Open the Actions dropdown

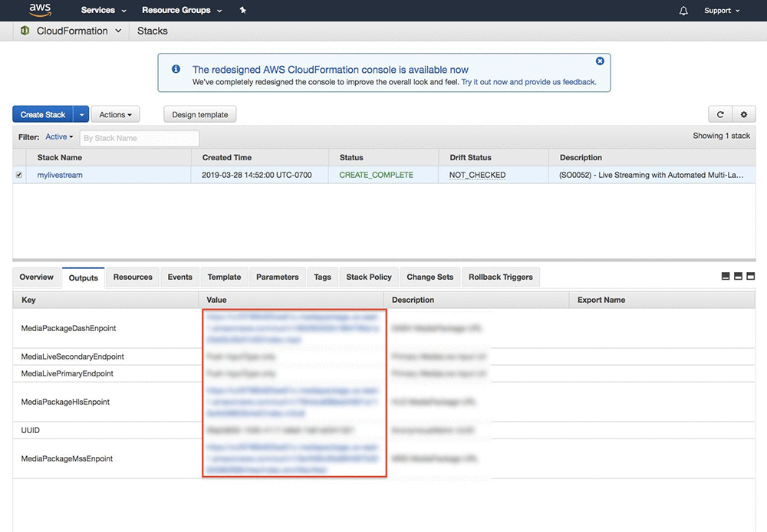coord(116,114)
